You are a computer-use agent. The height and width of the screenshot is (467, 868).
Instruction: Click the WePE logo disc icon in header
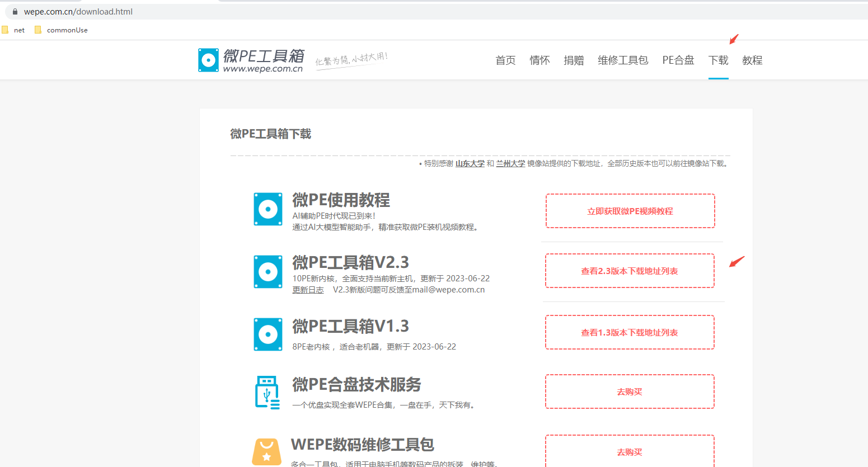click(x=208, y=60)
